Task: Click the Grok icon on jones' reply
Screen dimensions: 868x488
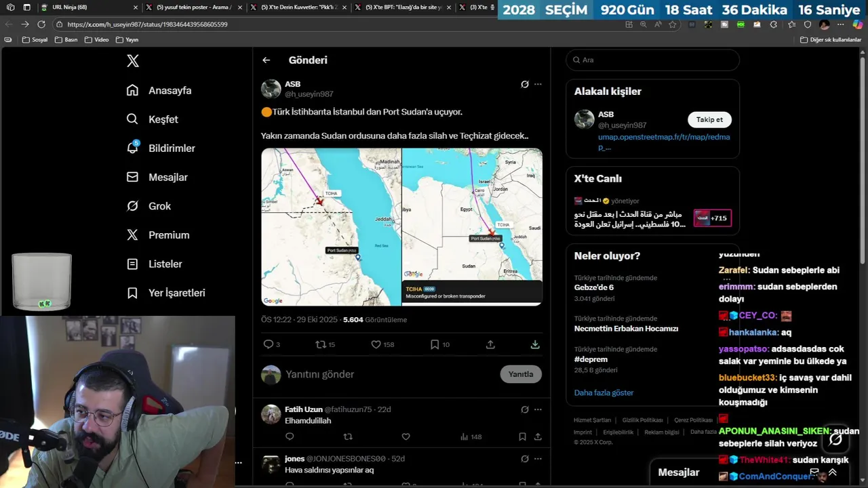Action: coord(524,459)
